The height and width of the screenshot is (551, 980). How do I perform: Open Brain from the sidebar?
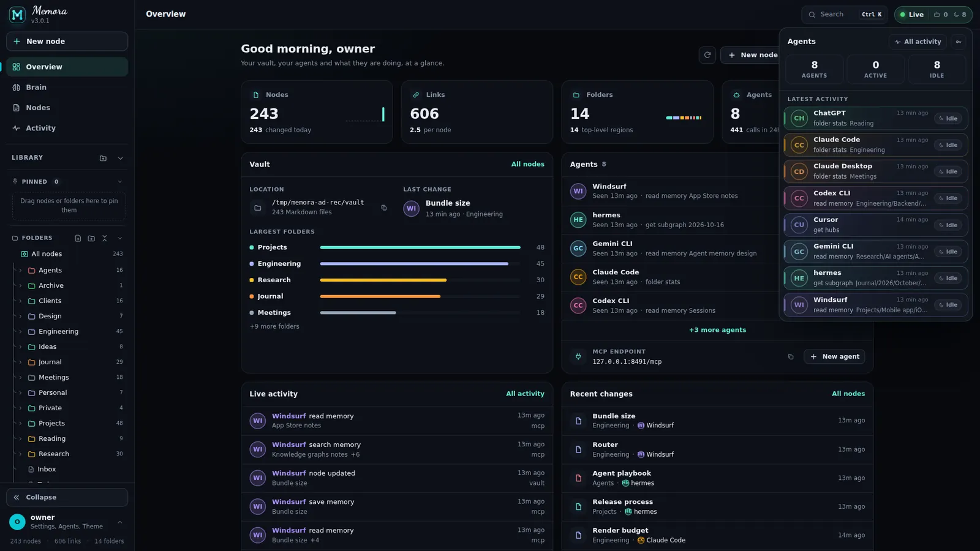point(67,88)
